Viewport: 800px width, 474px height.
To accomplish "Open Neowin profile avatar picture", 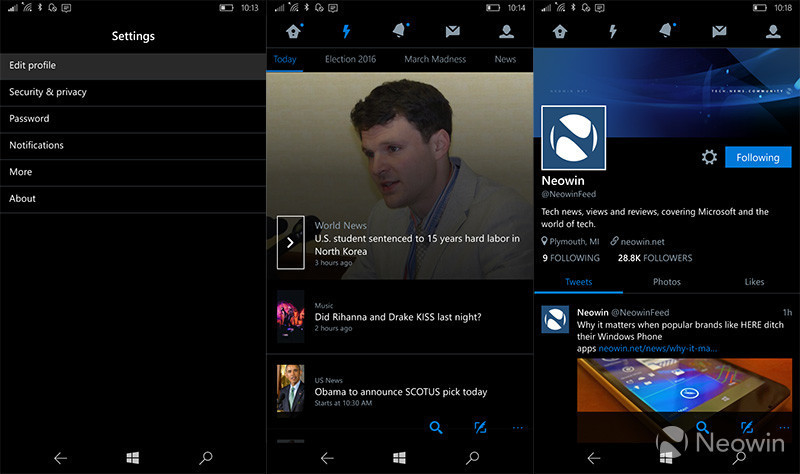I will point(573,138).
